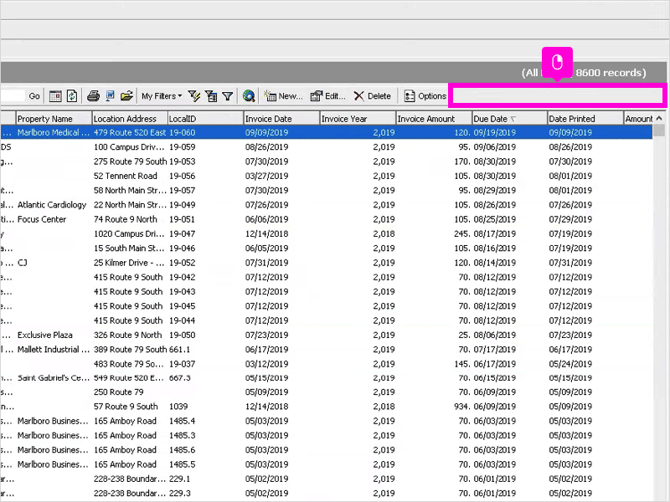
Task: Select the Atlantic Cardiology row
Action: click(326, 205)
